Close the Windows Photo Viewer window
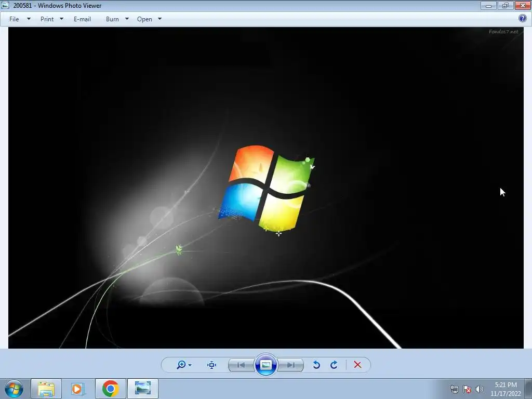532x399 pixels. pyautogui.click(x=523, y=5)
